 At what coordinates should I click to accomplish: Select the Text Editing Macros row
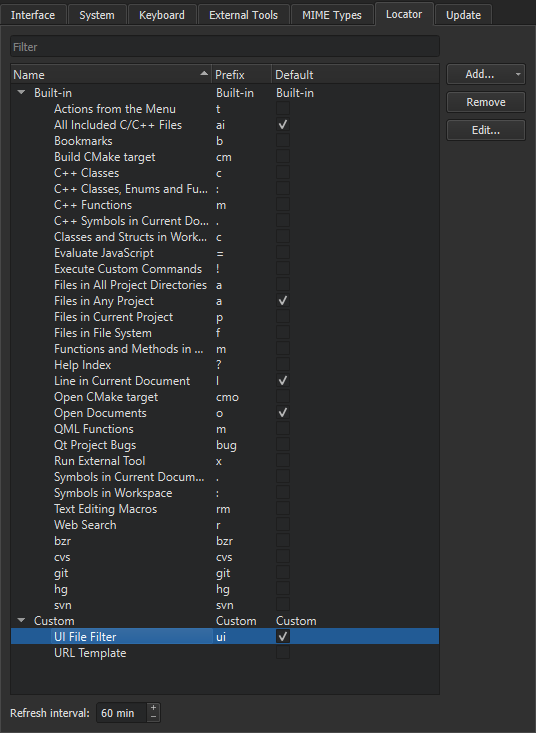tap(225, 509)
